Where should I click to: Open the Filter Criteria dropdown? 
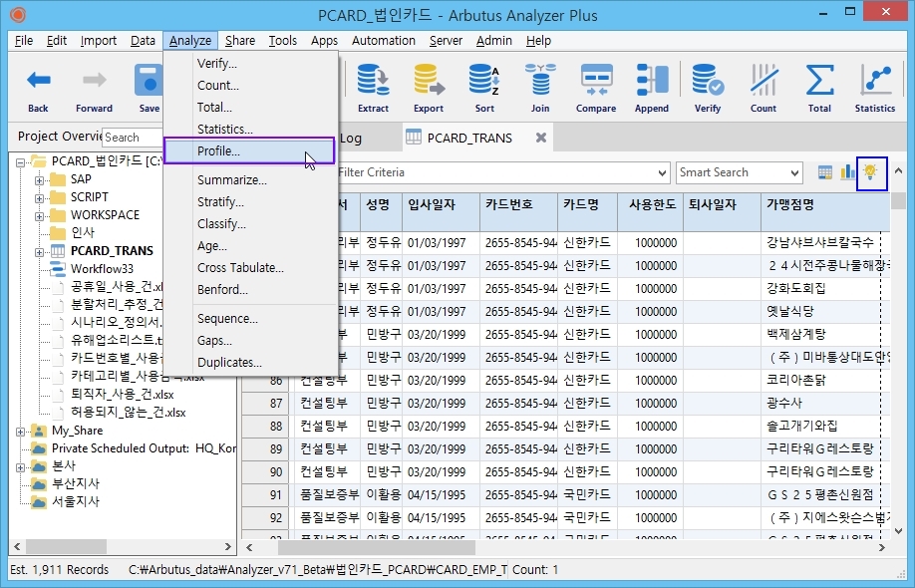tap(662, 172)
